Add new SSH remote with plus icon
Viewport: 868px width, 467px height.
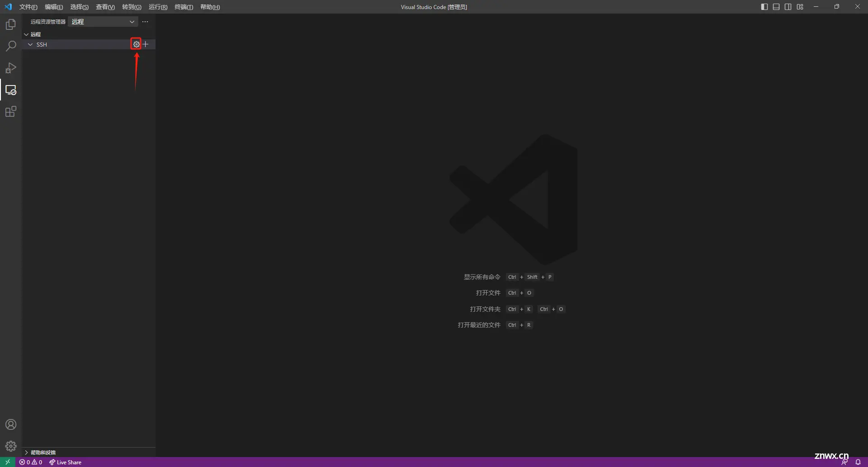(x=146, y=44)
